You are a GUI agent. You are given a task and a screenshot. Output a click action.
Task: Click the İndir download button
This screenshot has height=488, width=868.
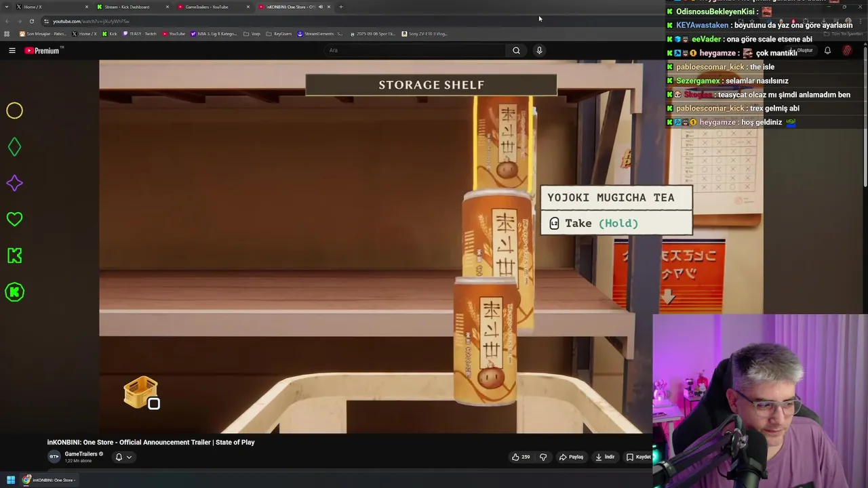coord(605,457)
